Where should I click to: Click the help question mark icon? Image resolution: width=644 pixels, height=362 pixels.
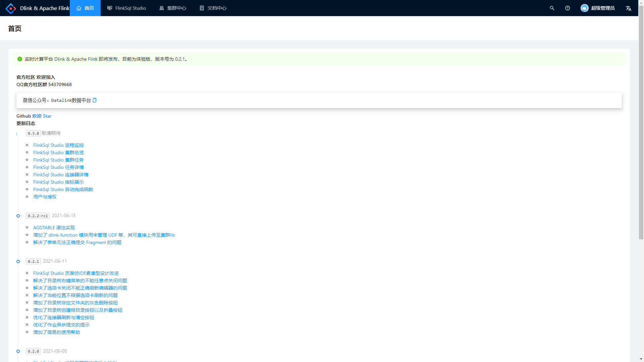[567, 8]
